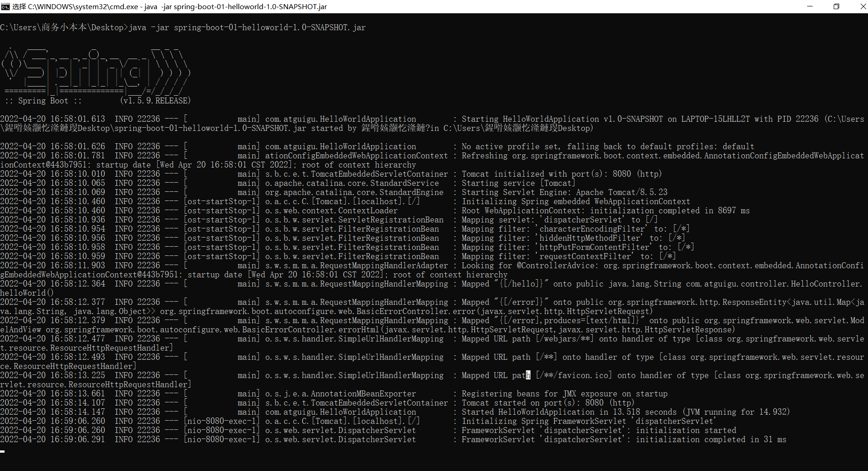Click the cmd.exe icon in the title bar
868x471 pixels.
click(5, 6)
